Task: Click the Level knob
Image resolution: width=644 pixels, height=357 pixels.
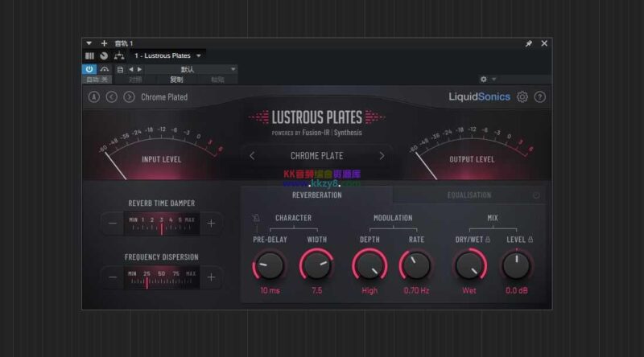Action: (516, 265)
